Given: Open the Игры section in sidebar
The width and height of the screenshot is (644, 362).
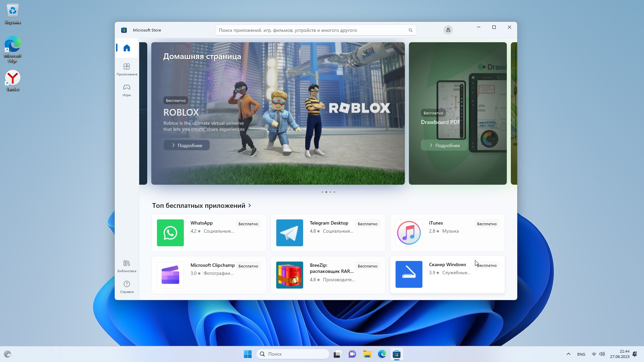Looking at the screenshot, I should (x=126, y=90).
